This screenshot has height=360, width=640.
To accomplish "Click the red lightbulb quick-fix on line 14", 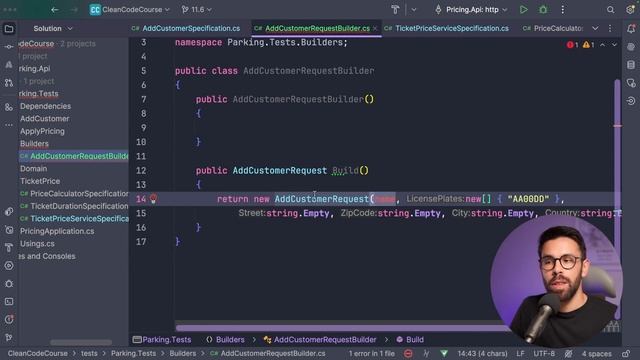I will 153,199.
